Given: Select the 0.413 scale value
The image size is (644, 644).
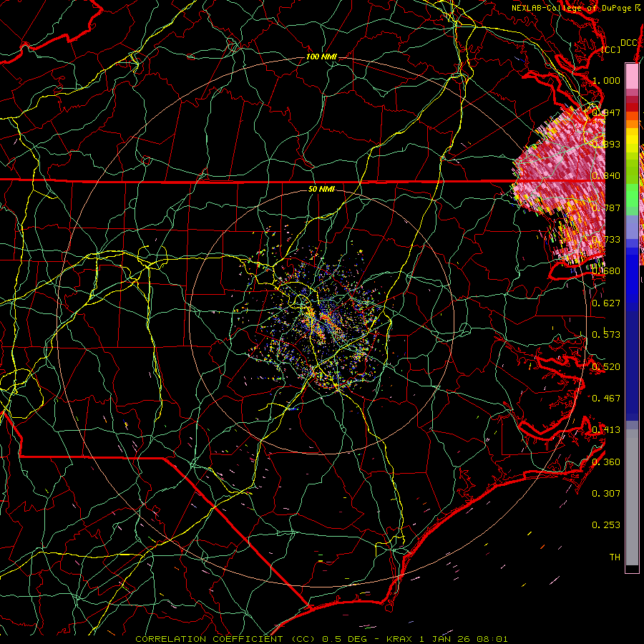Looking at the screenshot, I should [x=606, y=430].
